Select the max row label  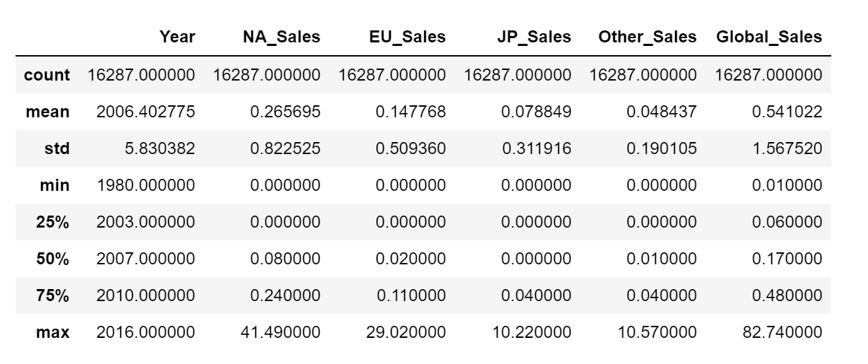[53, 331]
